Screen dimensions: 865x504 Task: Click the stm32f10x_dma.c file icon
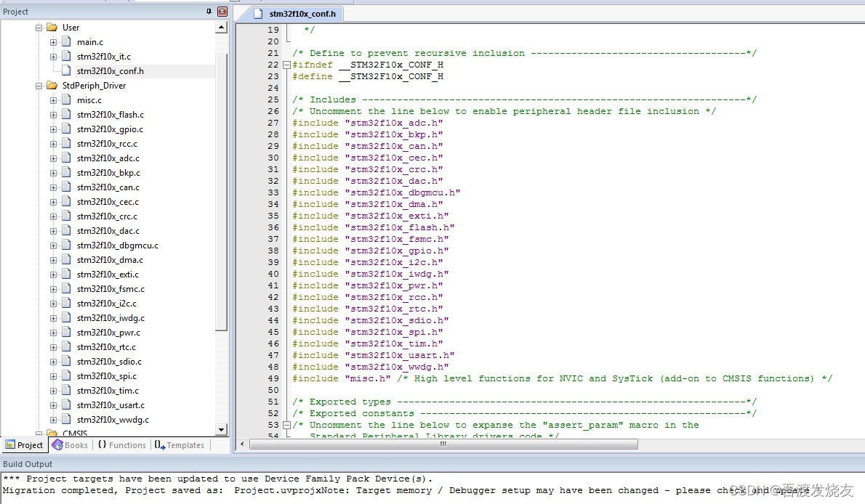66,259
